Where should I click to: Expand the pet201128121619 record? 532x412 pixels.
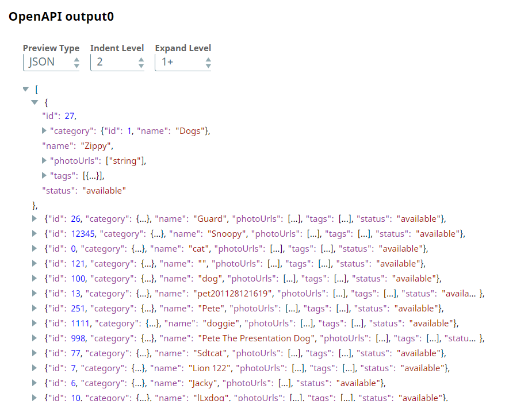[35, 294]
